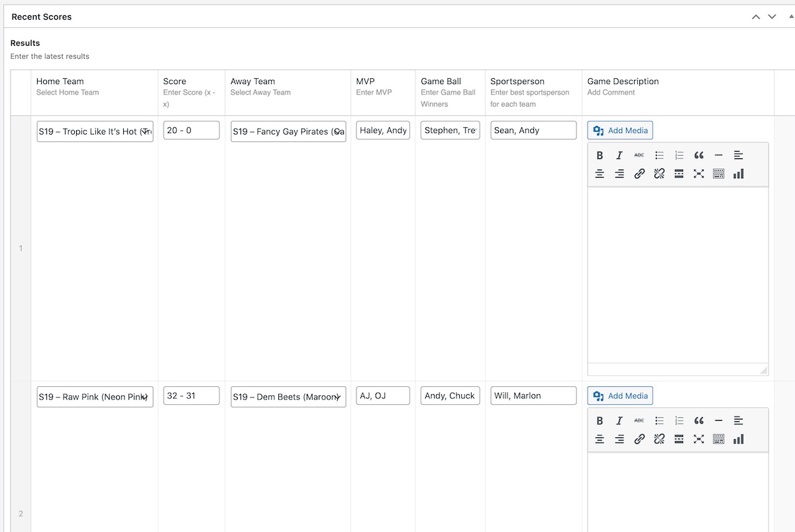Viewport: 795px width, 532px height.
Task: Click Add Media button in first row
Action: [620, 131]
